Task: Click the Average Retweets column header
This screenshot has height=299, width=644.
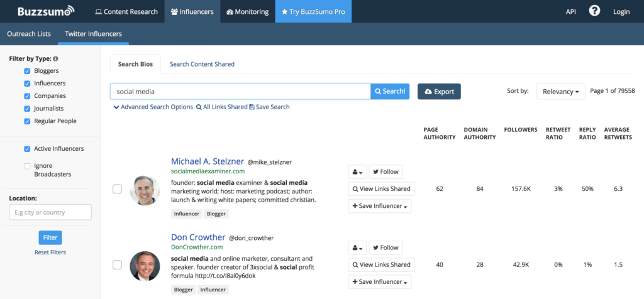Action: (x=618, y=133)
